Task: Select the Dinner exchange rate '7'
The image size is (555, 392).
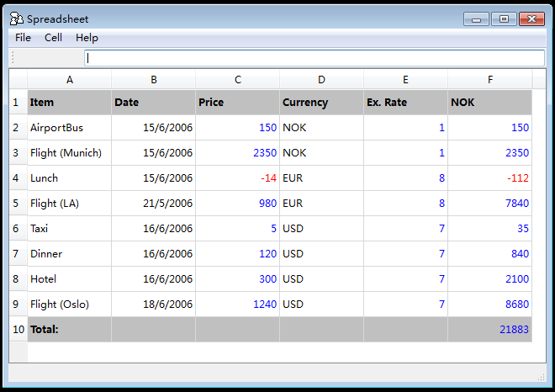Action: [x=405, y=253]
